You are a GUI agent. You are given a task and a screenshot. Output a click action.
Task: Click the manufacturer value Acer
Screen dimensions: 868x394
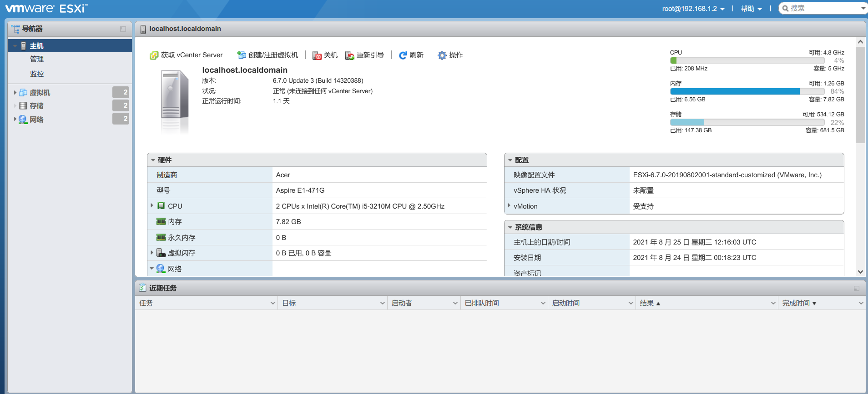click(x=283, y=175)
